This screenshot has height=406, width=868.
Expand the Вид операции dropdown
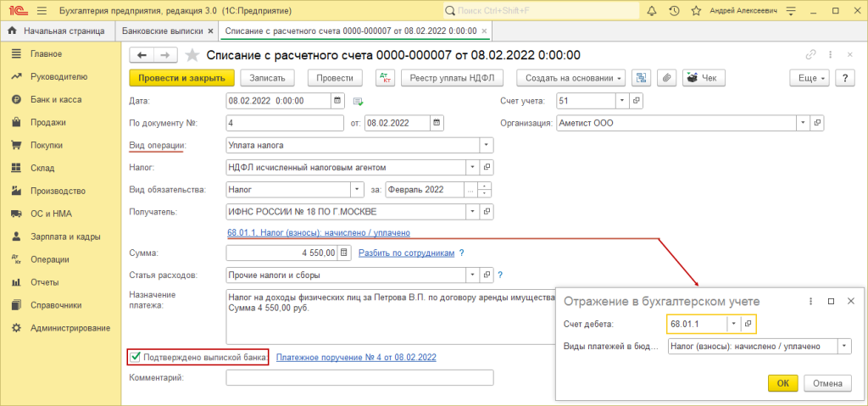[487, 145]
